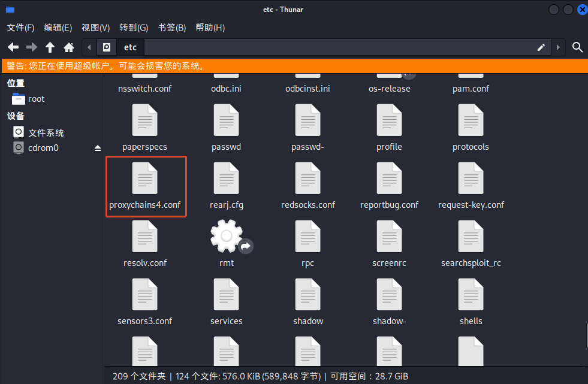588x384 pixels.
Task: Open the 帮助(H) menu
Action: tap(210, 28)
